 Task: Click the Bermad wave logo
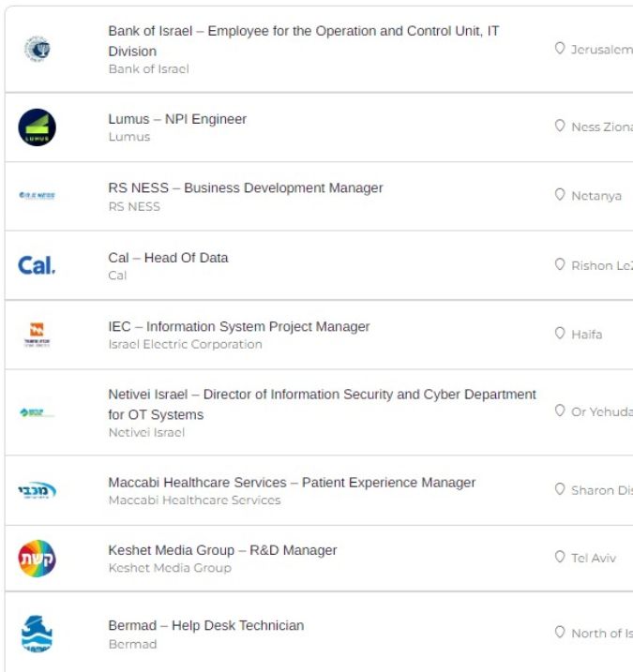(38, 634)
